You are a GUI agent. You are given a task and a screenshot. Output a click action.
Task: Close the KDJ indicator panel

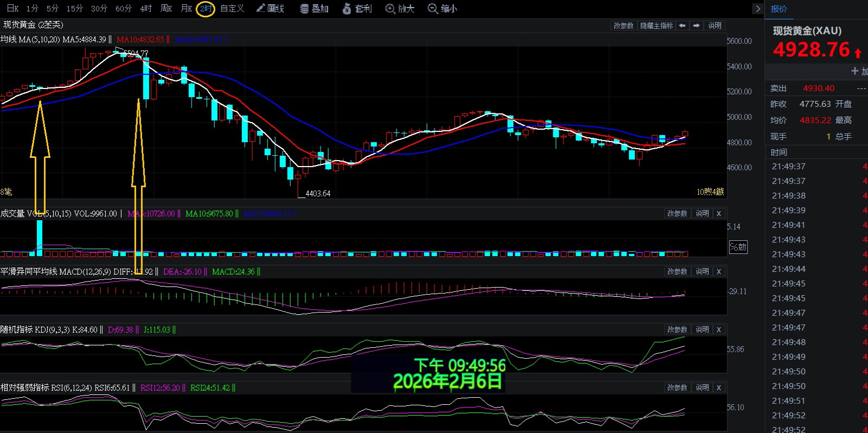pos(719,329)
